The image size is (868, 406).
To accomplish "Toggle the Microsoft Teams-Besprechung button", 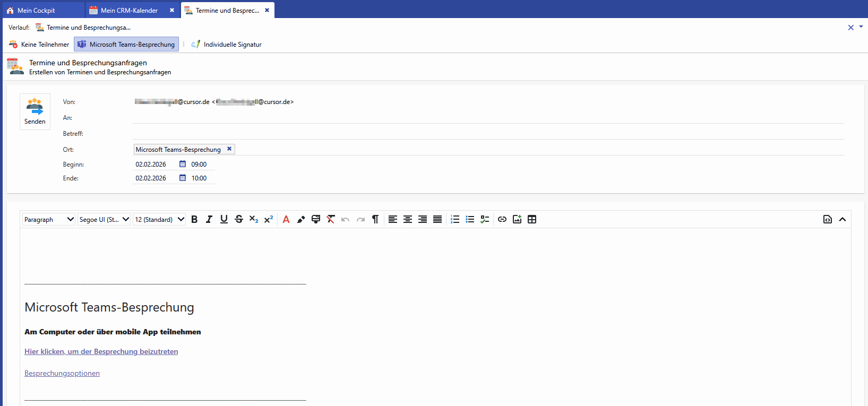I will tap(126, 45).
